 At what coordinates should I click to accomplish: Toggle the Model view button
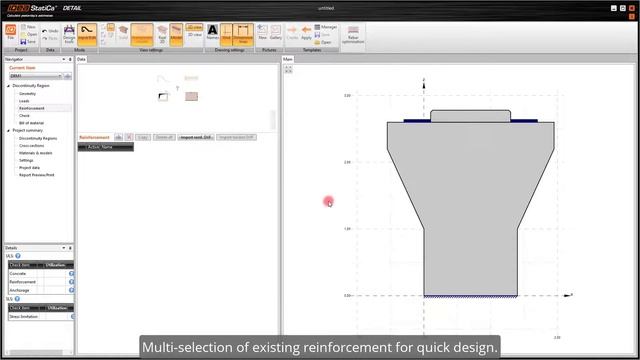176,34
